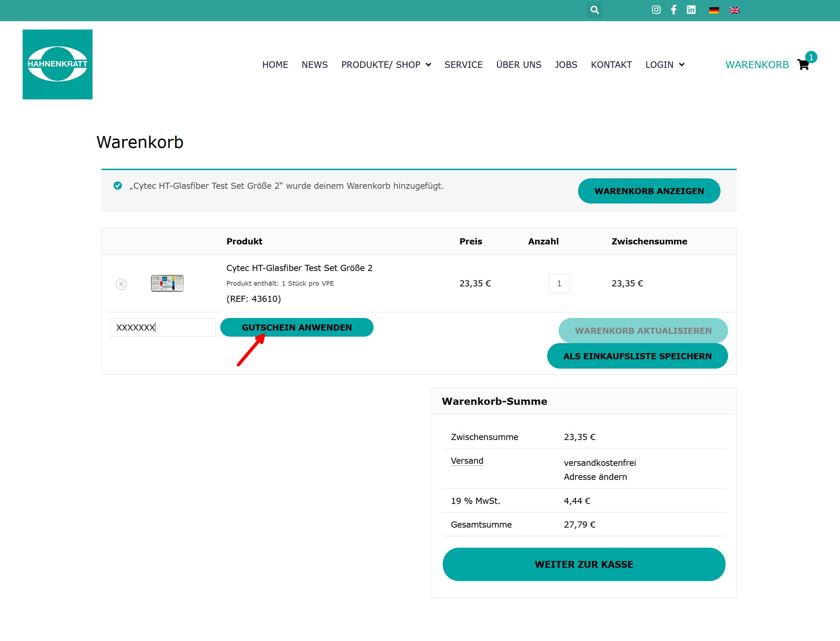
Task: Click WARENKORB AKTUALISIEREN button
Action: click(x=643, y=331)
